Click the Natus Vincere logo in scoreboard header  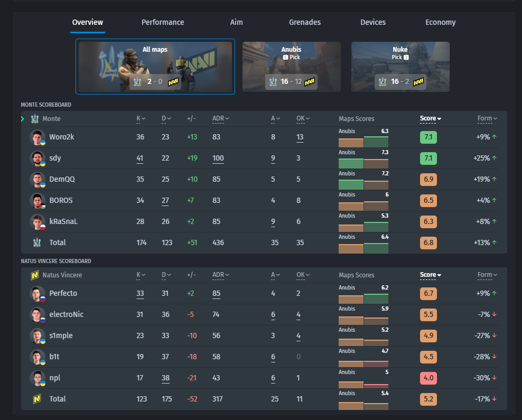tap(35, 275)
